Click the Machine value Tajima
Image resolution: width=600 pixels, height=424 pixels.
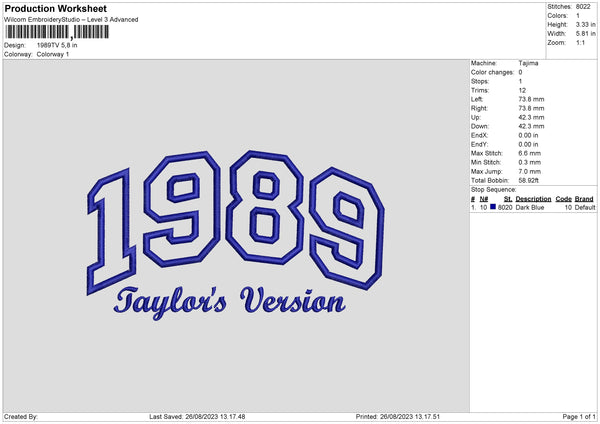[528, 63]
